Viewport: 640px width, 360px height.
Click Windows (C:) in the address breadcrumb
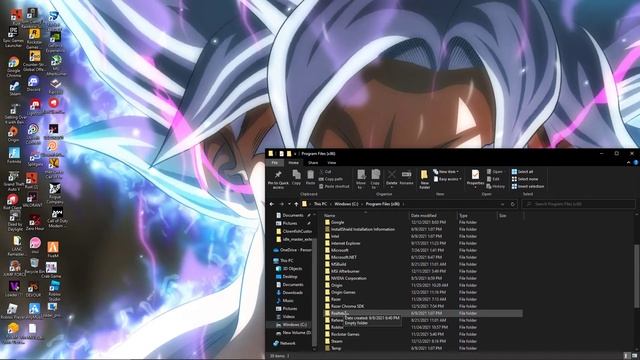point(346,204)
